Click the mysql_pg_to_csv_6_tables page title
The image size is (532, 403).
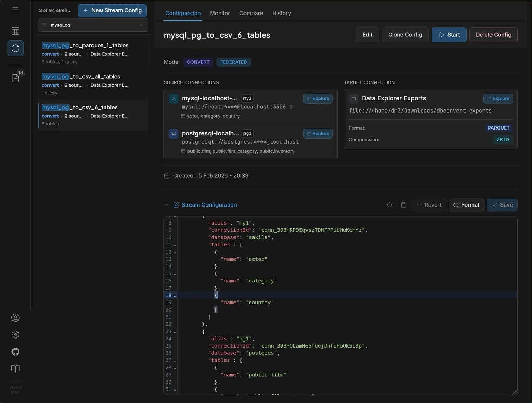coord(217,35)
